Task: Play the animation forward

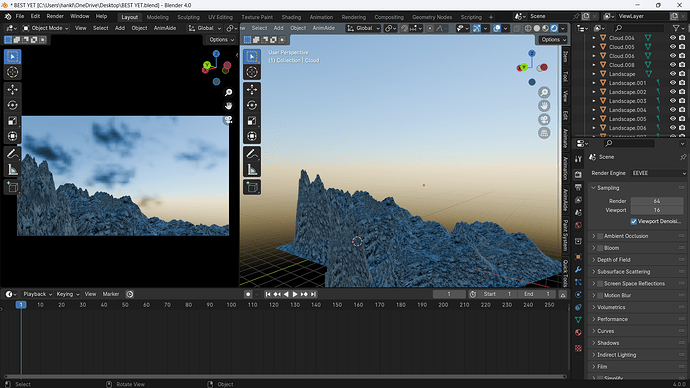Action: click(x=295, y=294)
